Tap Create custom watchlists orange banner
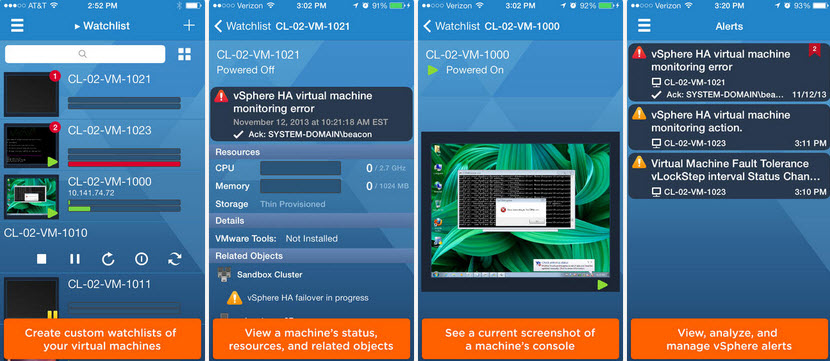 (x=101, y=339)
